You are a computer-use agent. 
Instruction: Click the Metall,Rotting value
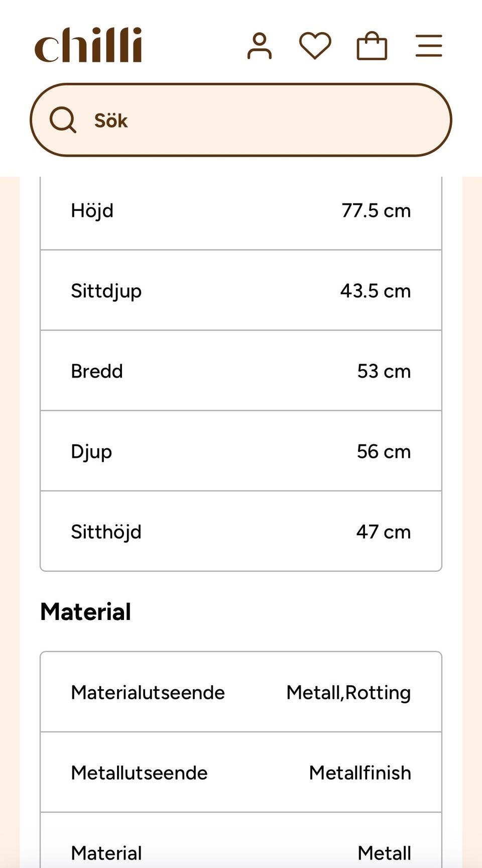(x=348, y=692)
